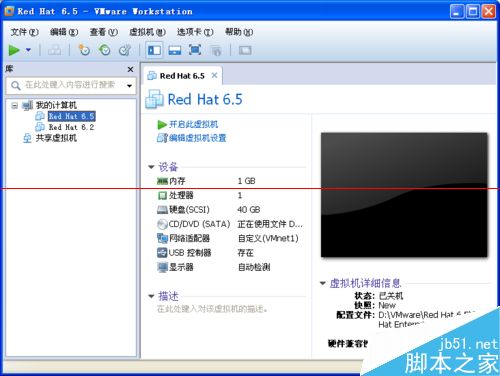Revert to snapshot via toolbar icon
The width and height of the screenshot is (500, 376).
pyautogui.click(x=105, y=50)
